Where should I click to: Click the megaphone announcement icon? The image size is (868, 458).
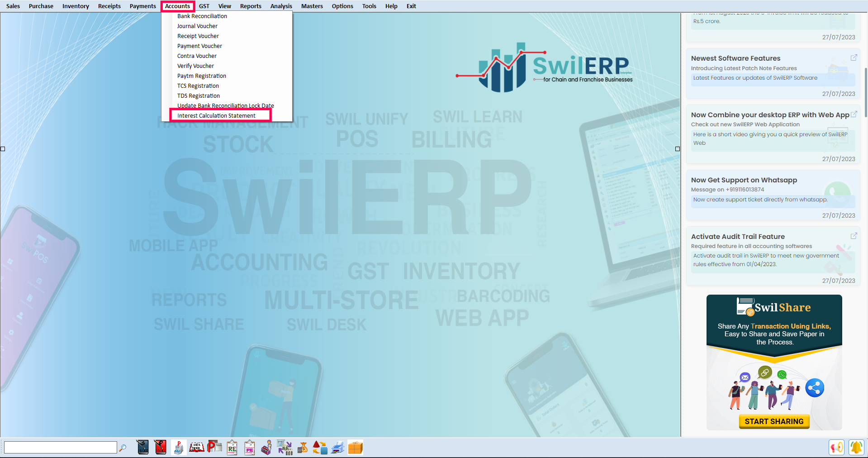(x=837, y=448)
